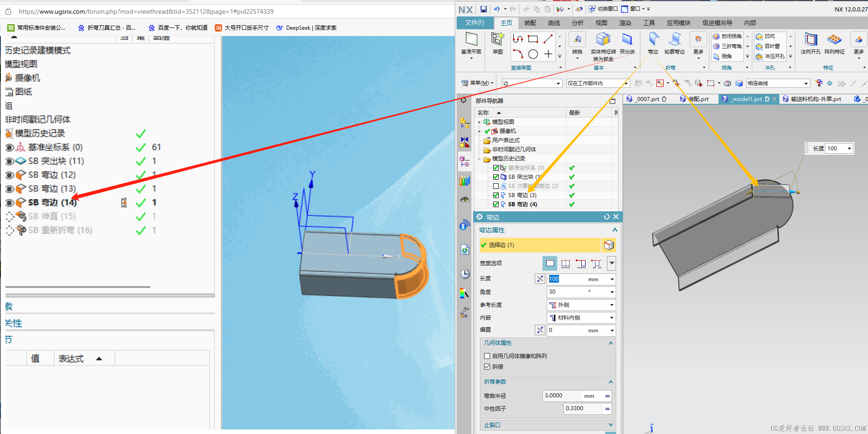The width and height of the screenshot is (868, 434).
Task: Select the 弯边 (Flange) tool in ribbon
Action: coord(653,42)
